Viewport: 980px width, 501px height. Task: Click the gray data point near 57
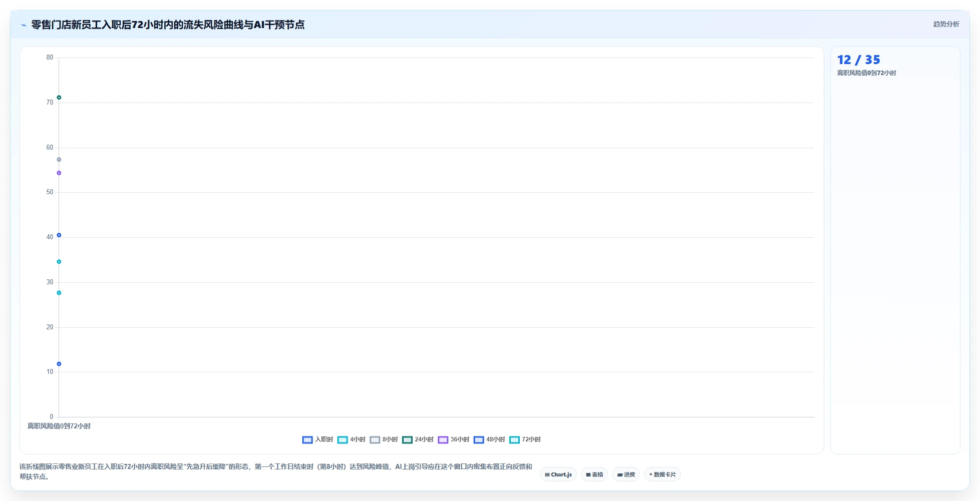click(59, 160)
